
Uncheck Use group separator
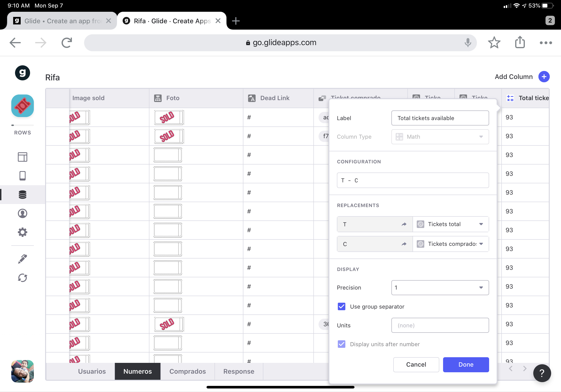(x=341, y=306)
